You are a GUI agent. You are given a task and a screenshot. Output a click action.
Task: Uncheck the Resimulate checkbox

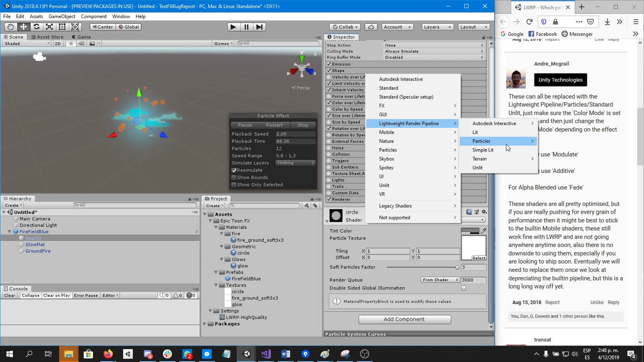coord(234,170)
